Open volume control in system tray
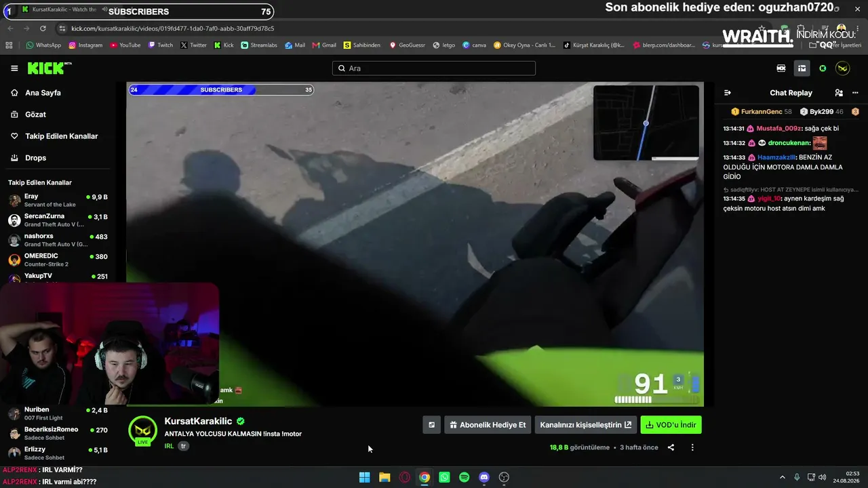Image resolution: width=868 pixels, height=488 pixels. [821, 477]
